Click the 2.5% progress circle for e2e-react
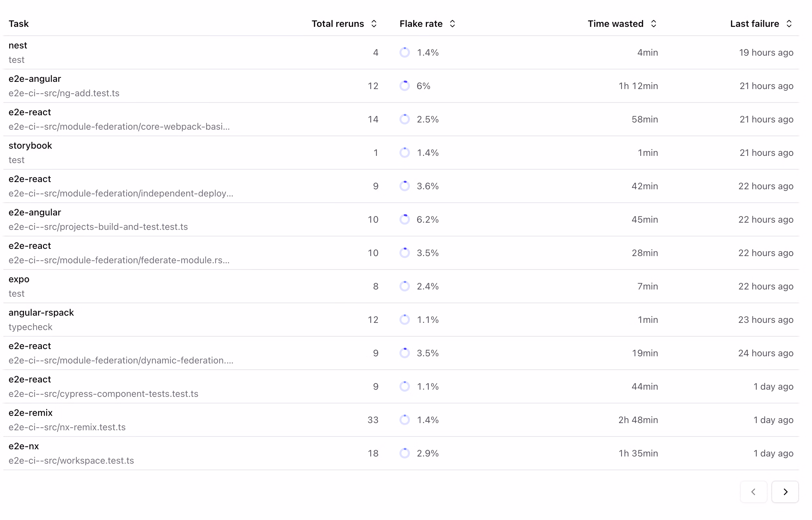812x520 pixels. pyautogui.click(x=405, y=119)
